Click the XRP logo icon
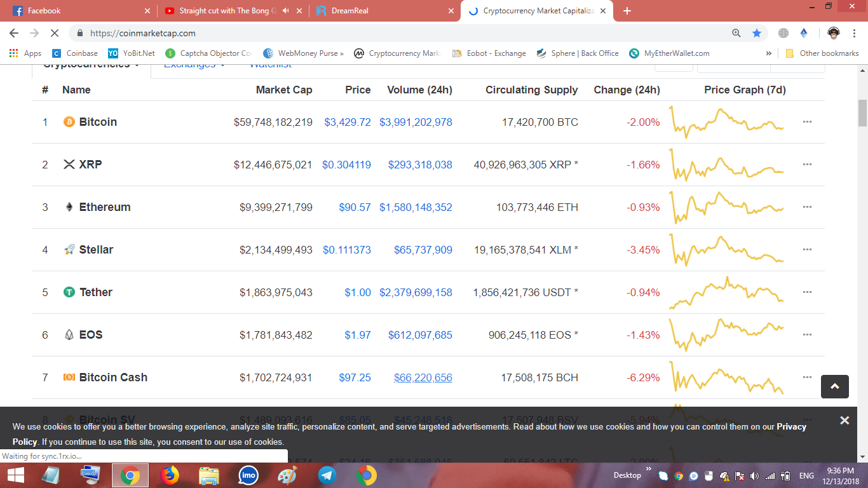 [69, 165]
